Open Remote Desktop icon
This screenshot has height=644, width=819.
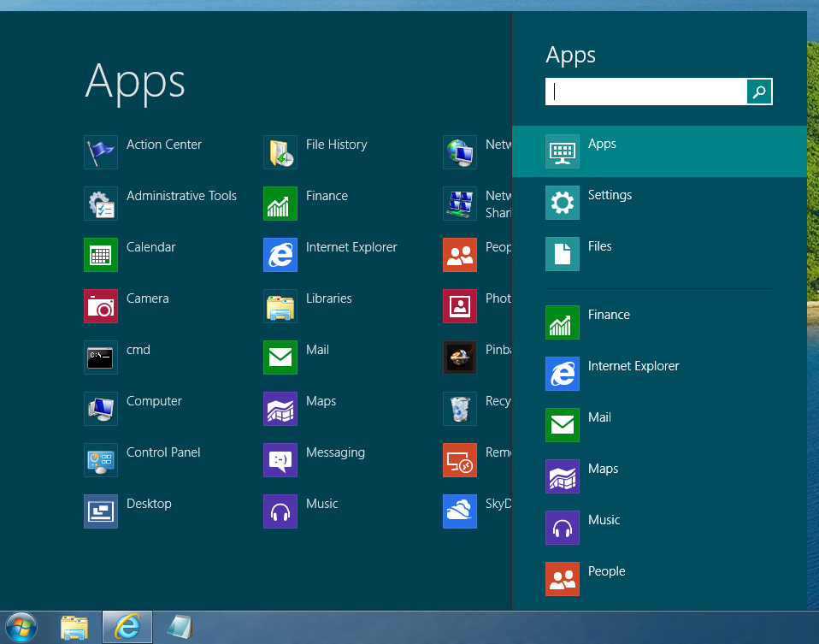(460, 459)
